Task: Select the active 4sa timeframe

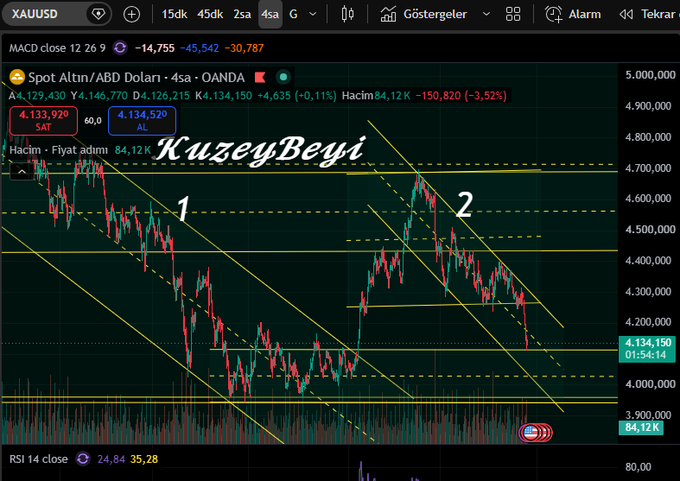Action: click(270, 14)
